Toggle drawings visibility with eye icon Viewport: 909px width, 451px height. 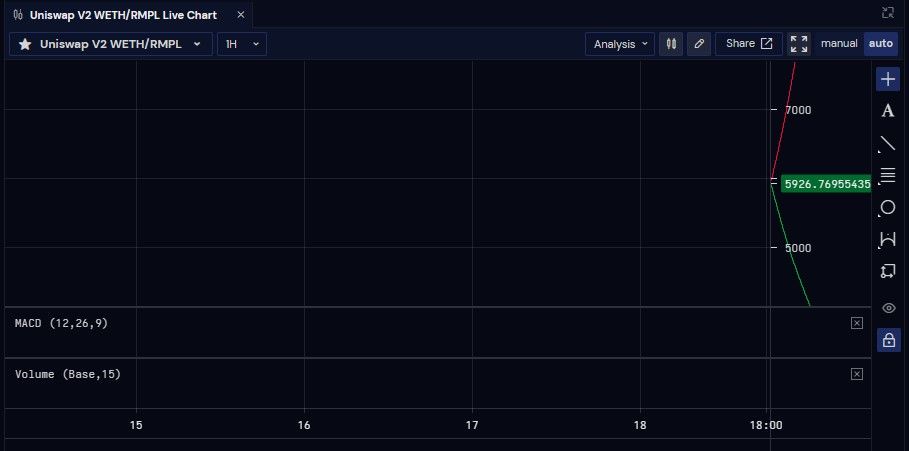point(888,308)
